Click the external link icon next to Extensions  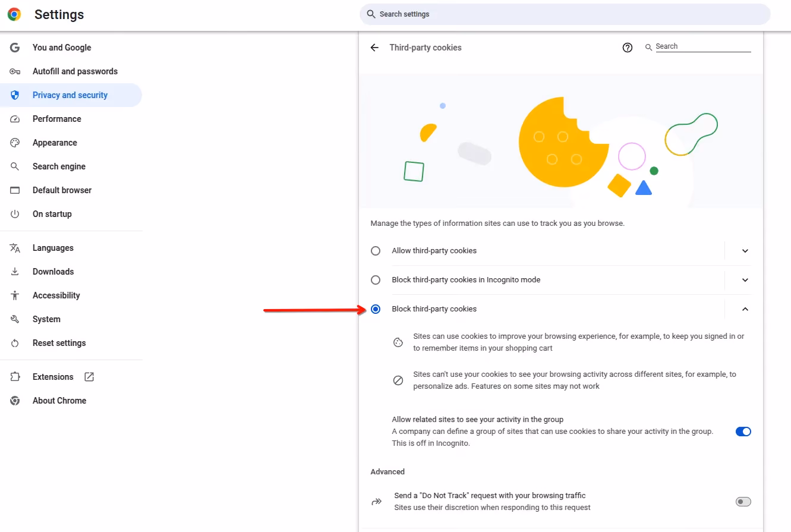click(89, 377)
